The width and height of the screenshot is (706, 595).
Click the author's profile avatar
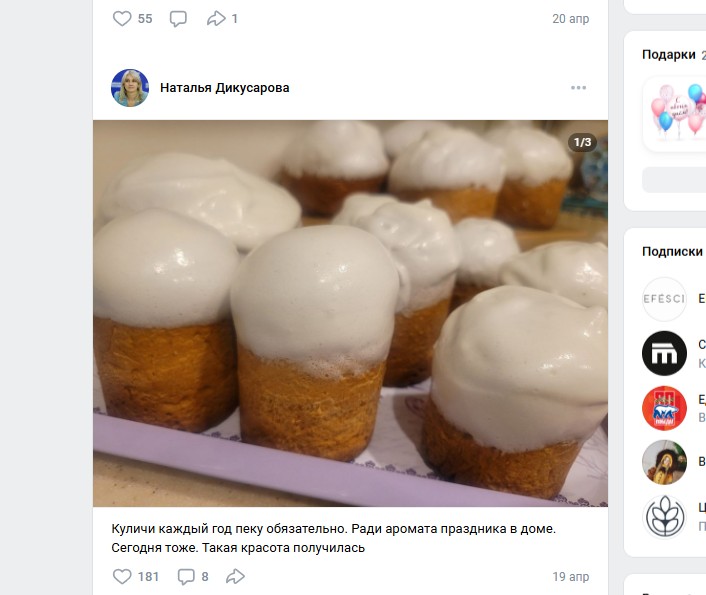point(130,88)
